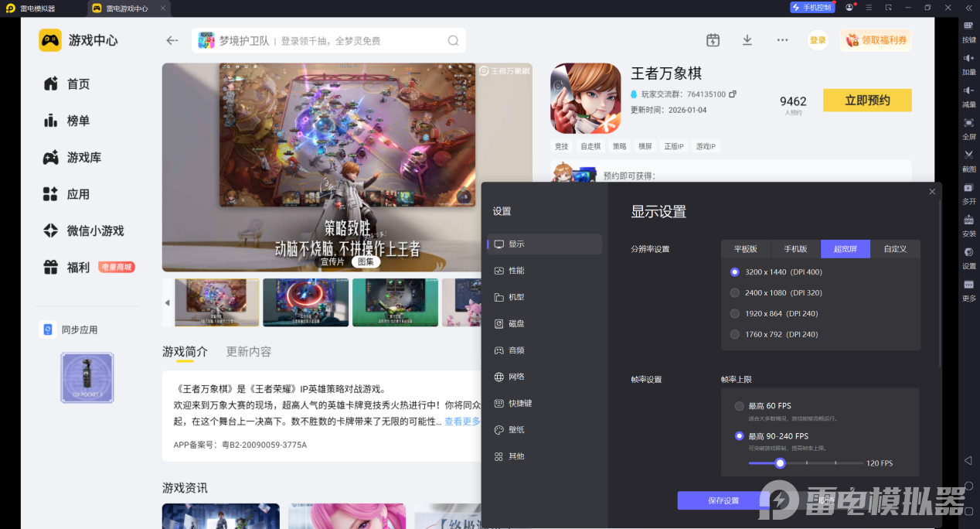The image size is (980, 529).
Task: Click the 立即预约 reserve button
Action: [867, 101]
